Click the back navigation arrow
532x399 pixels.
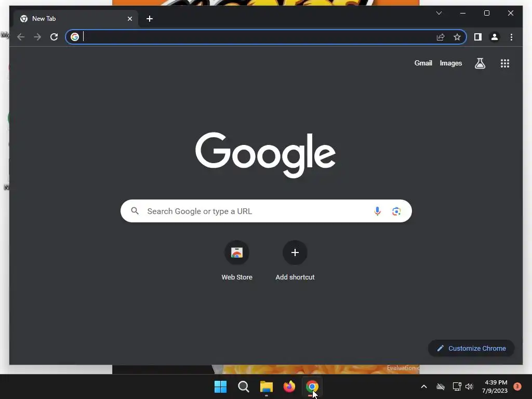21,37
